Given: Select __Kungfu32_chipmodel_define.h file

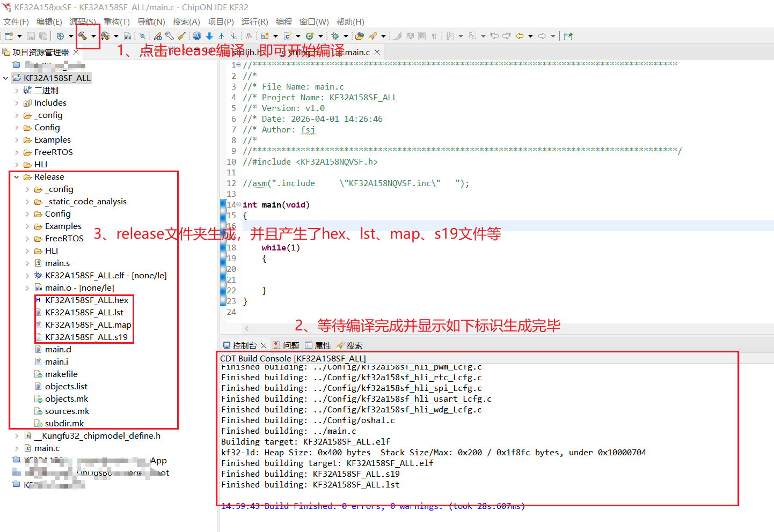Looking at the screenshot, I should tap(92, 436).
